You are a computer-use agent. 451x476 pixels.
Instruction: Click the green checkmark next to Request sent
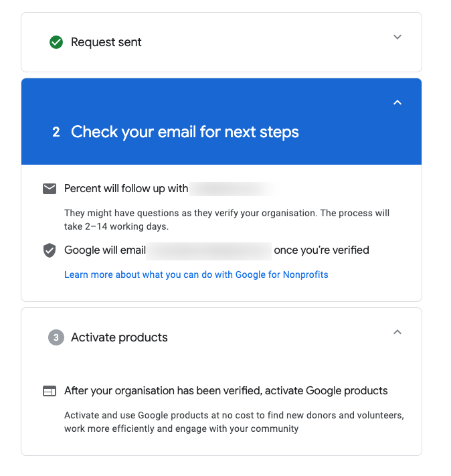(56, 42)
